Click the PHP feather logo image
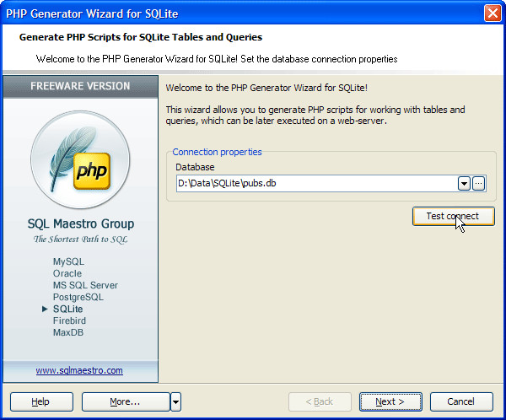Screen dimensions: 506x420 (x=80, y=159)
